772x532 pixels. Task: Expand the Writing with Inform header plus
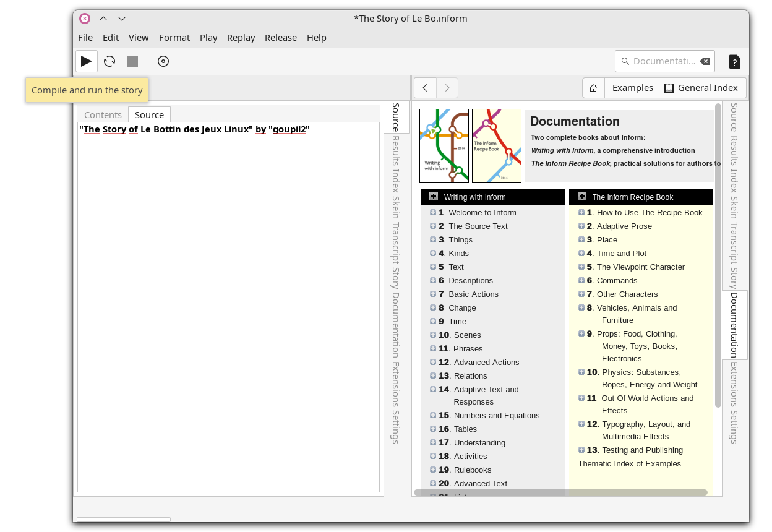point(434,197)
